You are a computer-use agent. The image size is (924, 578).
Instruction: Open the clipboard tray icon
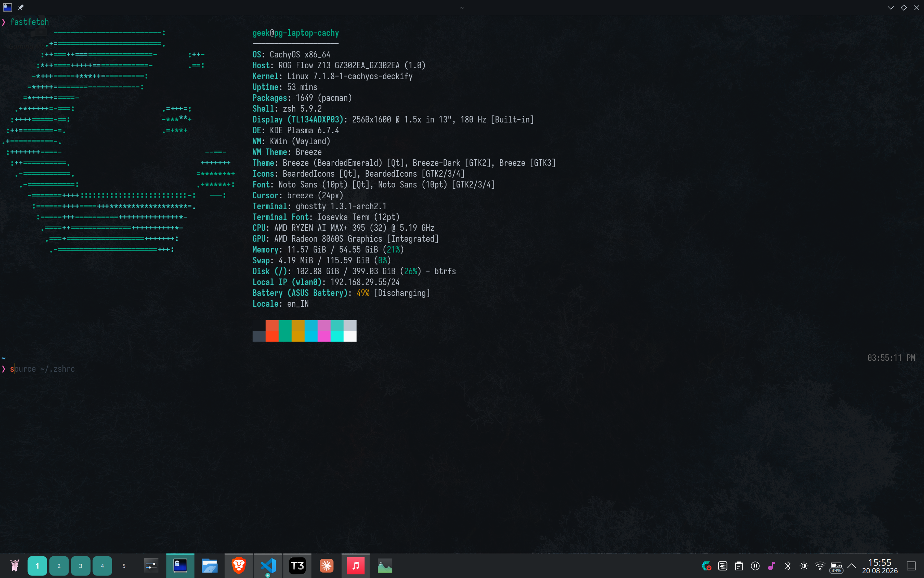pos(739,566)
